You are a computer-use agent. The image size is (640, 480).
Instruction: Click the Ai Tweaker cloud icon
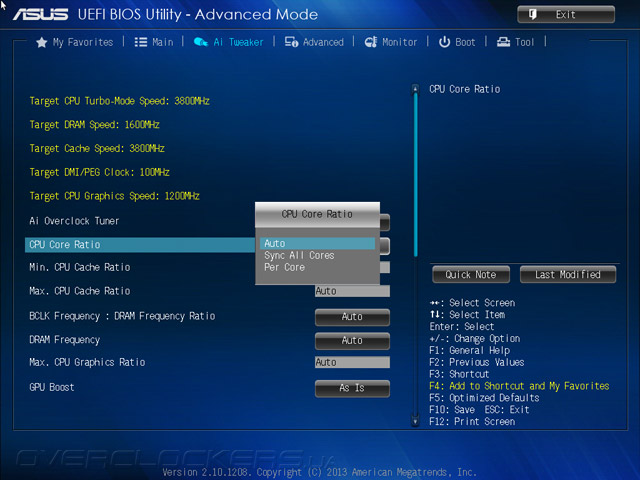click(200, 42)
